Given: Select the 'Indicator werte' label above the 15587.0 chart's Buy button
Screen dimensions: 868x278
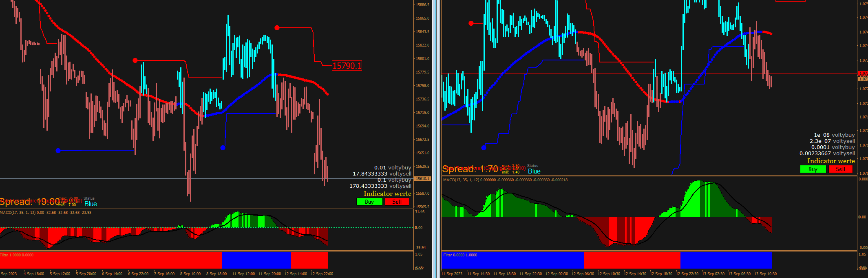Looking at the screenshot, I should coord(387,193).
